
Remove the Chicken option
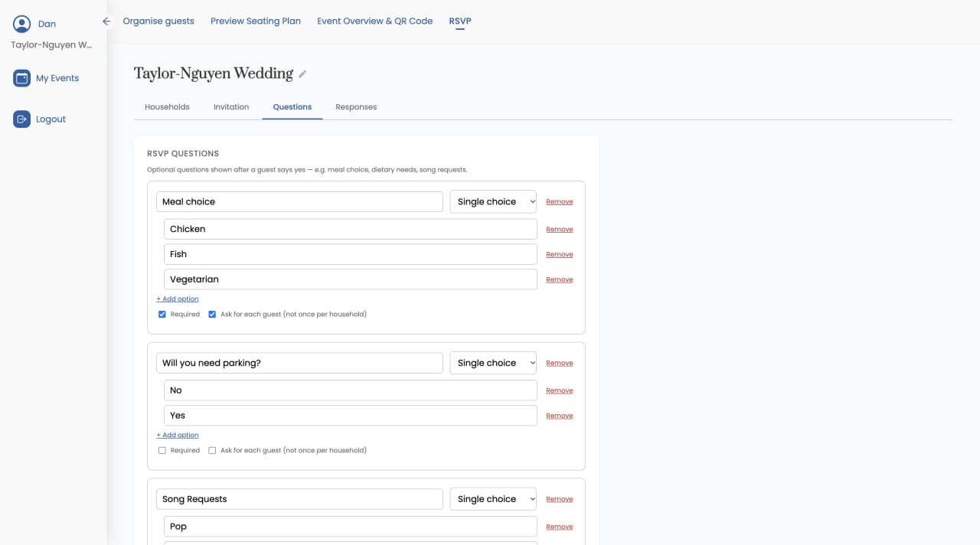[559, 230]
